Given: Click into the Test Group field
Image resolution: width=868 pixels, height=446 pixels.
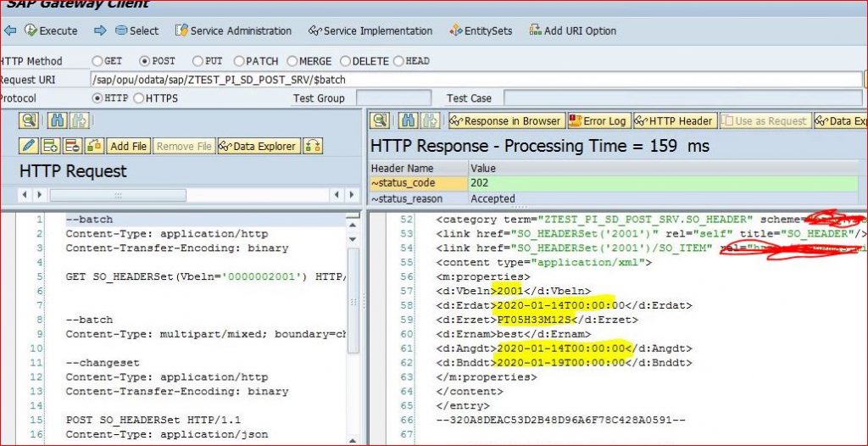Looking at the screenshot, I should pos(393,98).
